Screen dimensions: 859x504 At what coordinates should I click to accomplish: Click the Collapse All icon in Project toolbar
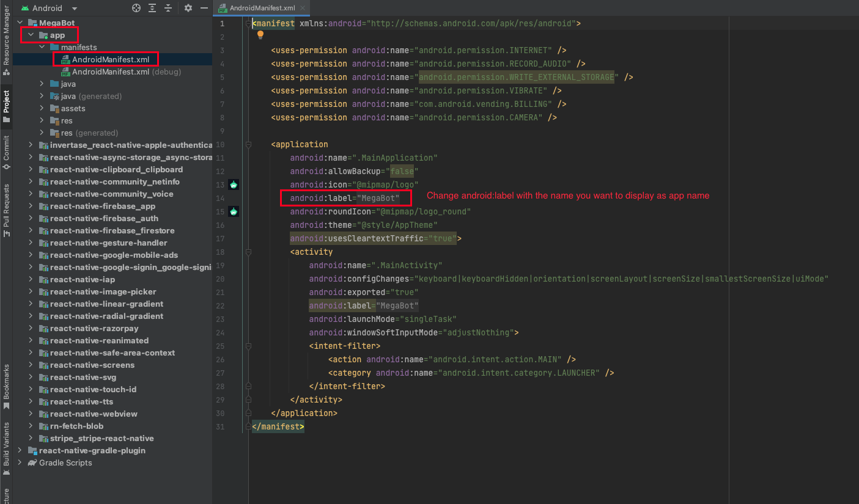(x=168, y=8)
